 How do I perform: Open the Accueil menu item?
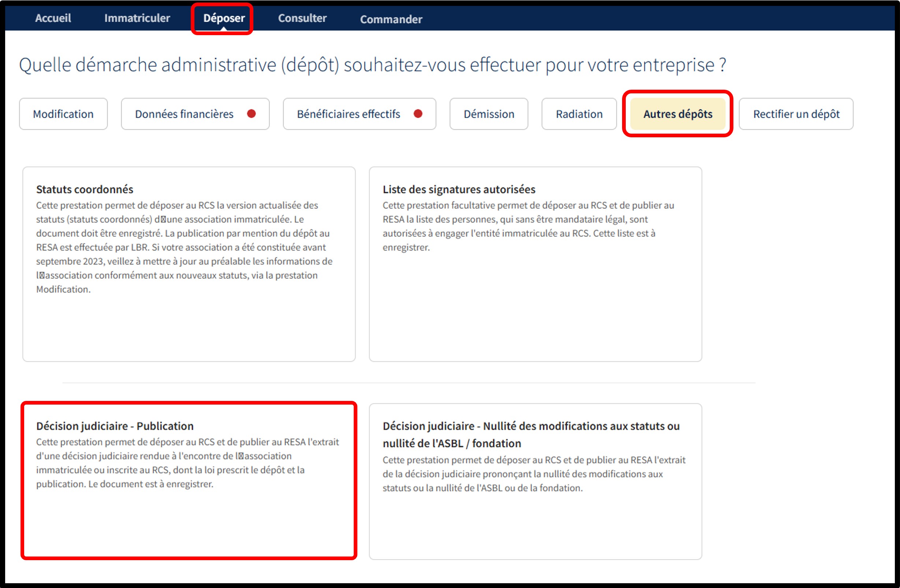pyautogui.click(x=53, y=18)
